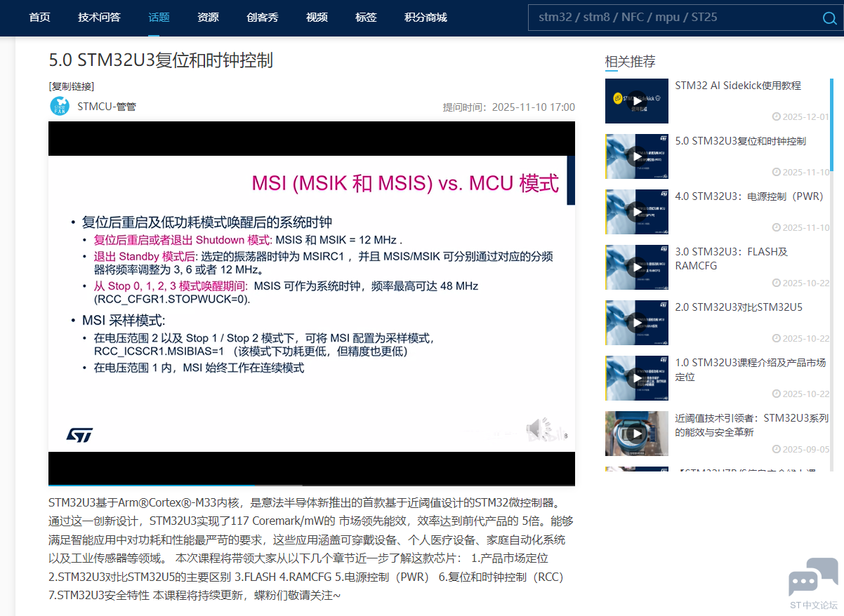Open the ST中文论坛 chat bubble icon

click(x=812, y=576)
